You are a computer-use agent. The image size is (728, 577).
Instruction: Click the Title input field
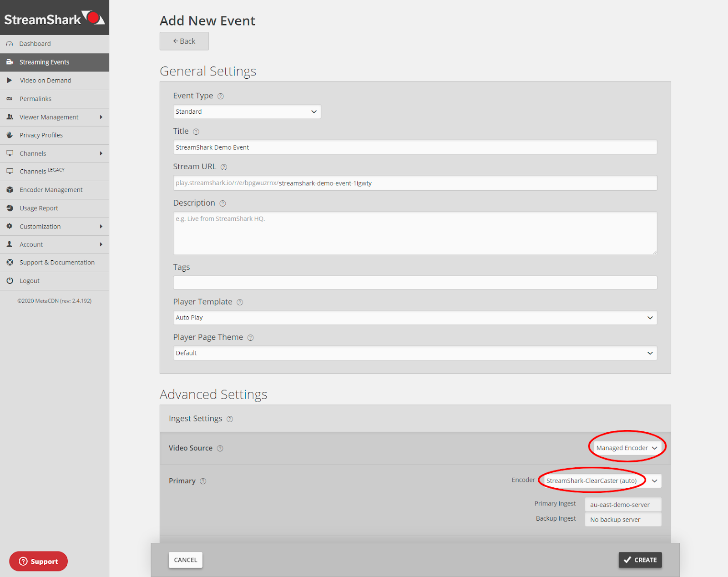415,147
